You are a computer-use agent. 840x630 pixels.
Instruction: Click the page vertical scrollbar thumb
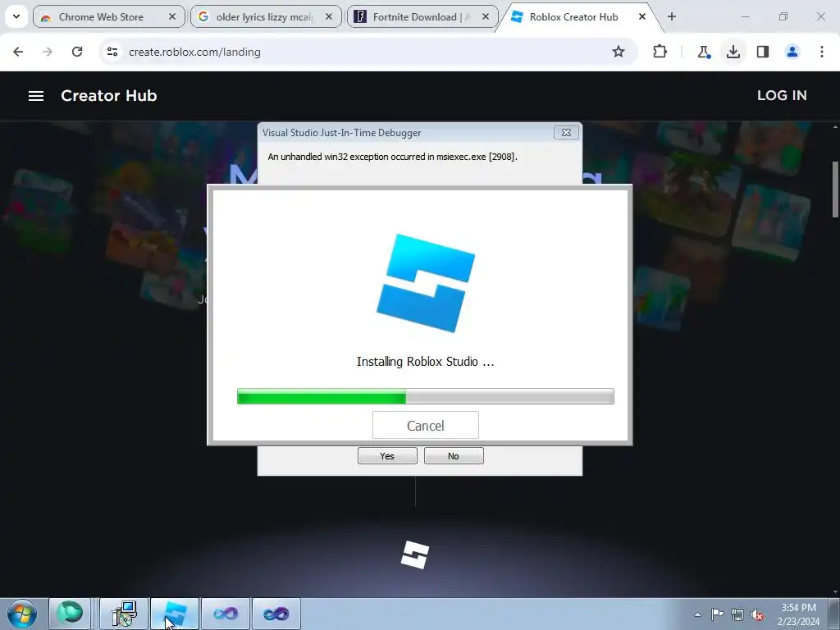point(835,189)
